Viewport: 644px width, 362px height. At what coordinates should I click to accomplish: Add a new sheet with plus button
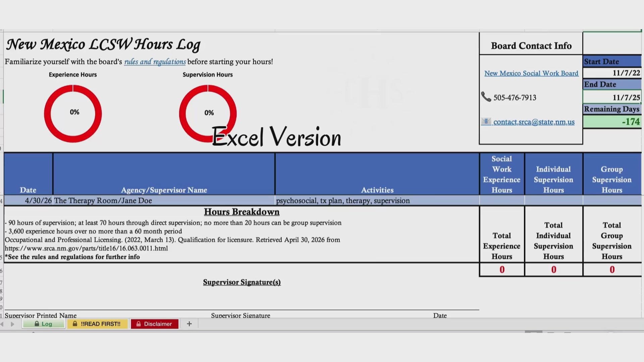tap(189, 324)
